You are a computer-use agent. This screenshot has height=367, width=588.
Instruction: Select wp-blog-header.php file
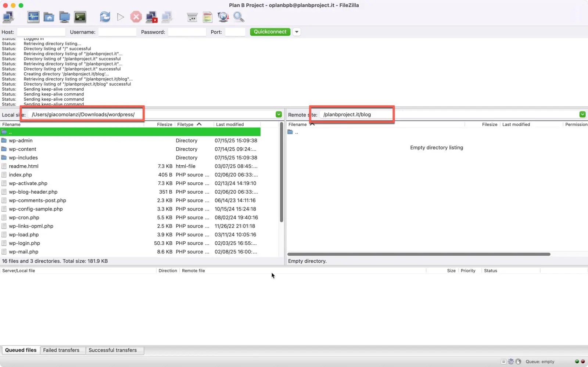coord(130,192)
